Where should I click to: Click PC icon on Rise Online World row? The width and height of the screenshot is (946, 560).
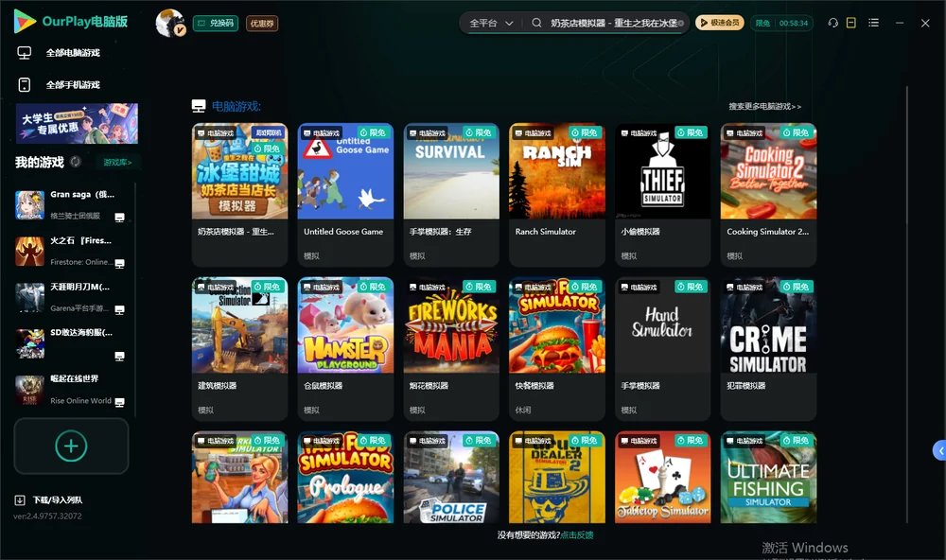119,403
